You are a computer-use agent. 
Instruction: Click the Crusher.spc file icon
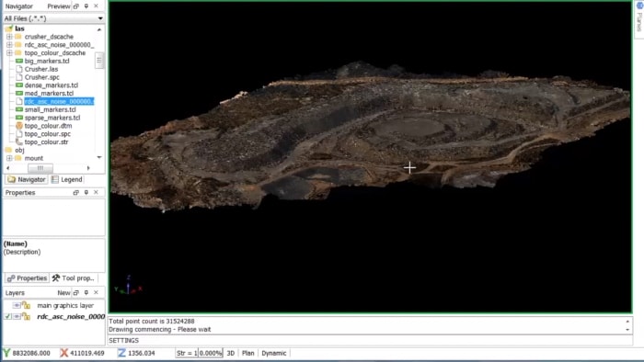19,77
